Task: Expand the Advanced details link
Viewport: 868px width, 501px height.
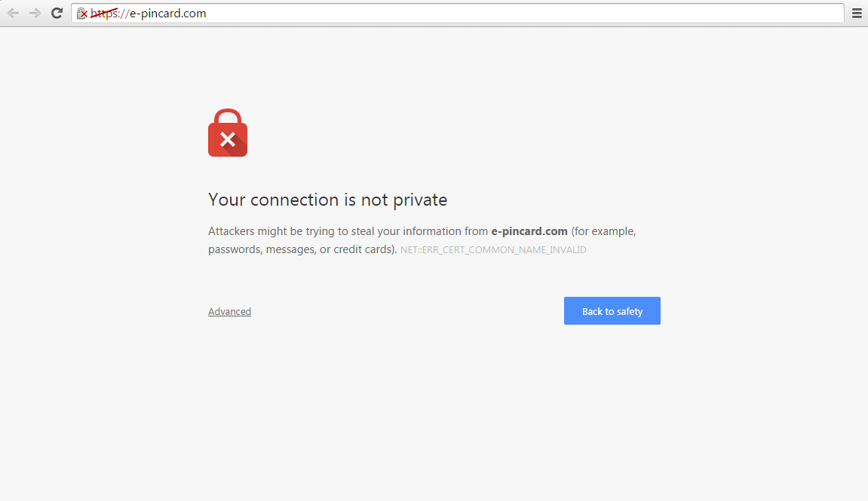Action: click(230, 311)
